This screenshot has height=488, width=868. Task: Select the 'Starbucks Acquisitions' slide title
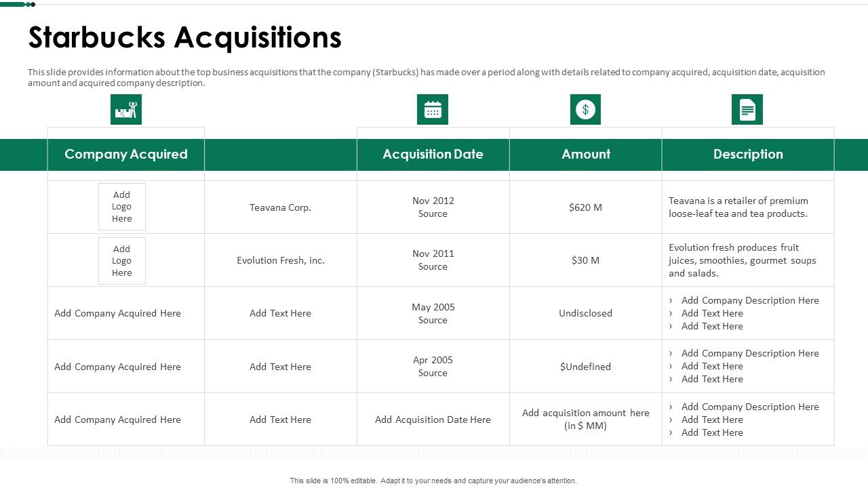click(184, 37)
